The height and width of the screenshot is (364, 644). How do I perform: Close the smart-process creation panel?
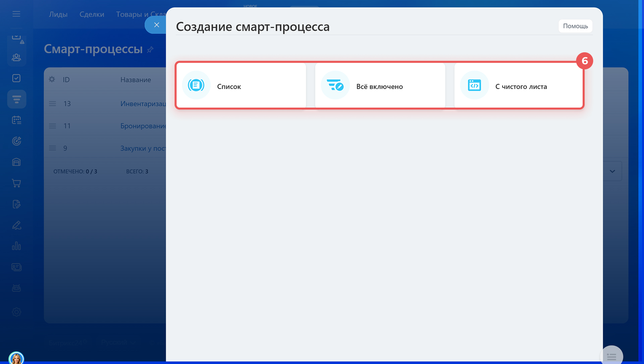coord(156,25)
